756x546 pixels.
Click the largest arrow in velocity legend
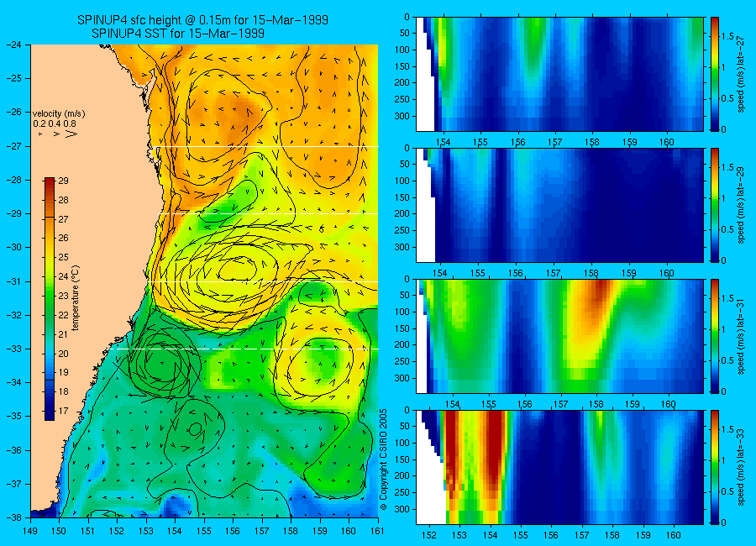coord(71,134)
